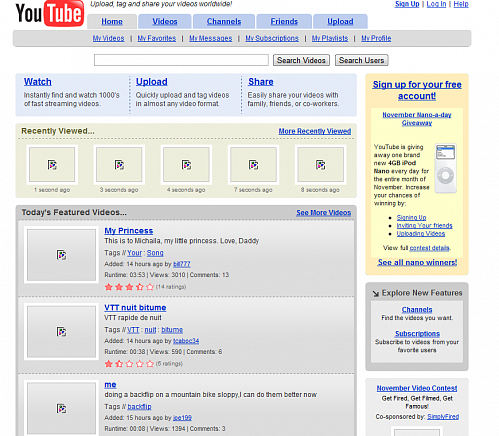Open uploader tcabsc34 profile link

click(186, 341)
